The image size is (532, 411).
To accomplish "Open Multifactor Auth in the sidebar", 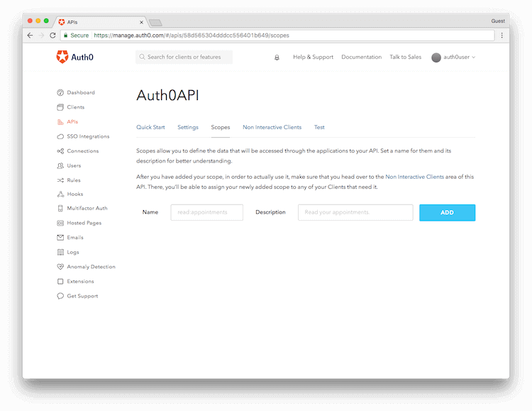I will point(87,208).
